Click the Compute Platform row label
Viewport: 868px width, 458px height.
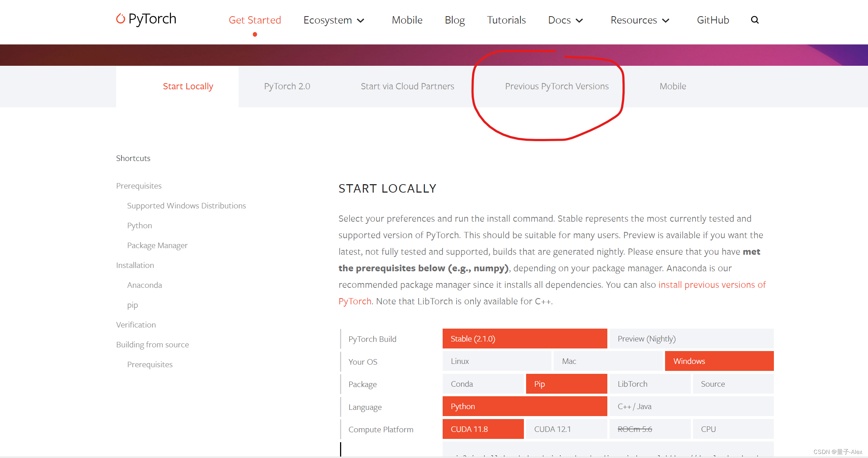[381, 430]
